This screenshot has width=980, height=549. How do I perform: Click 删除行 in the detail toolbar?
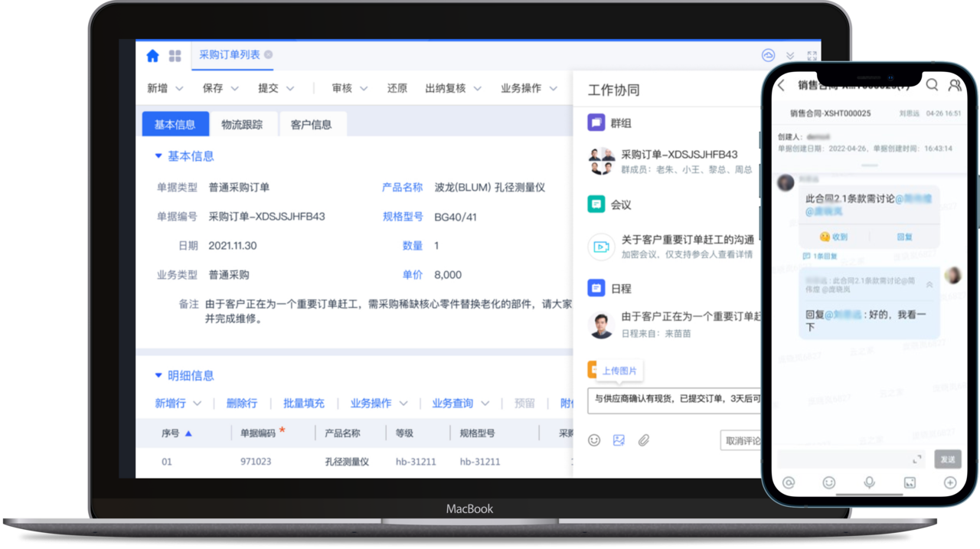242,404
